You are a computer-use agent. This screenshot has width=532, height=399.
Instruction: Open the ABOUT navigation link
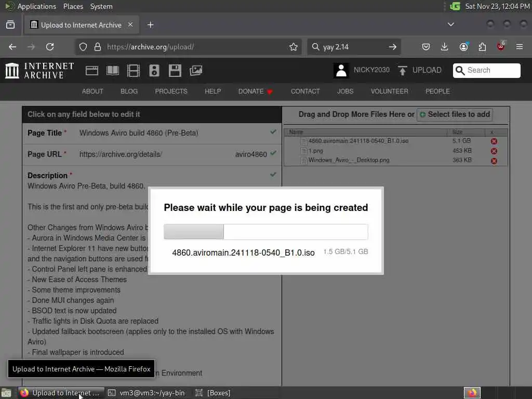(92, 91)
